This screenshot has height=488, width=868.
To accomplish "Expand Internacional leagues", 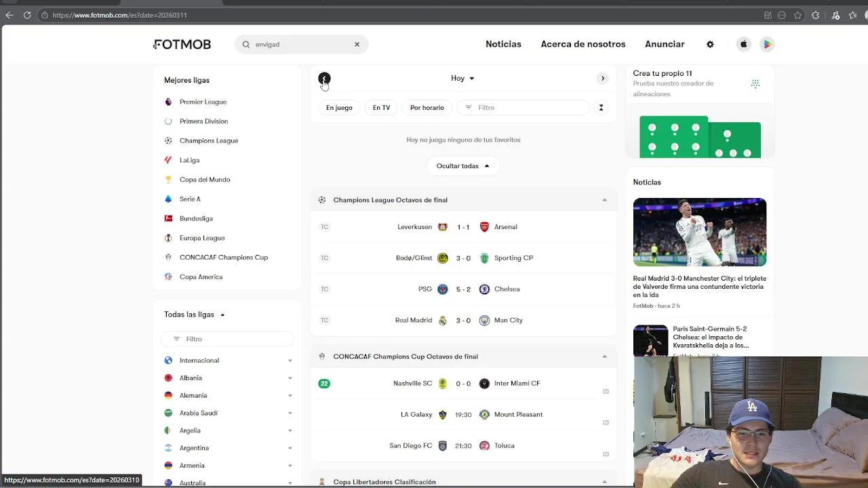I will tap(290, 361).
